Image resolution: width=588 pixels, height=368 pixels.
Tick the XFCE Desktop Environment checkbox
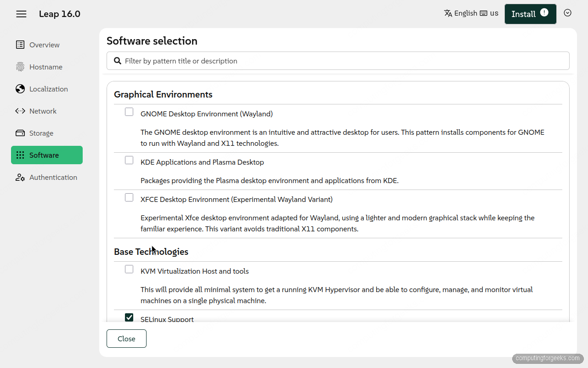[x=129, y=197]
